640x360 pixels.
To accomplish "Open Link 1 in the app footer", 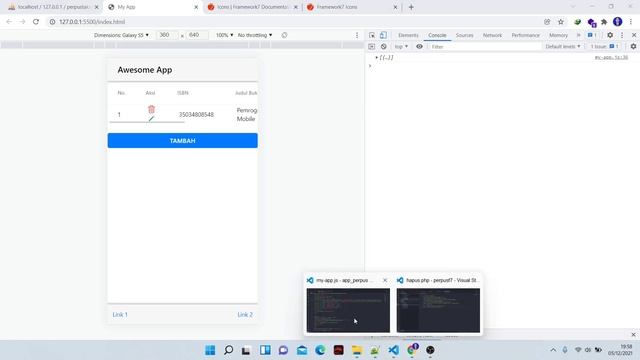I will [x=120, y=314].
